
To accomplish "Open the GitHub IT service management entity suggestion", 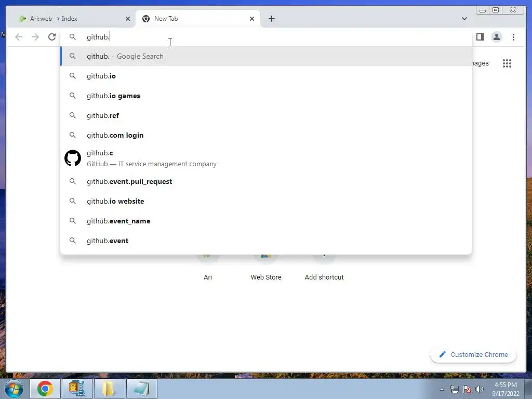I will [x=266, y=158].
